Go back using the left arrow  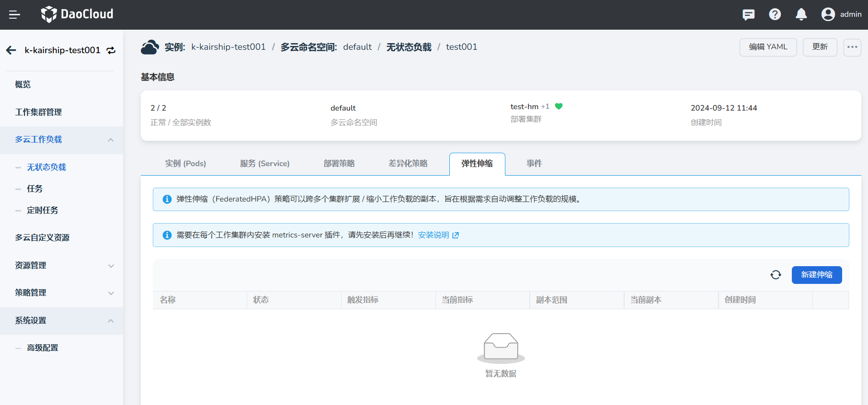11,50
